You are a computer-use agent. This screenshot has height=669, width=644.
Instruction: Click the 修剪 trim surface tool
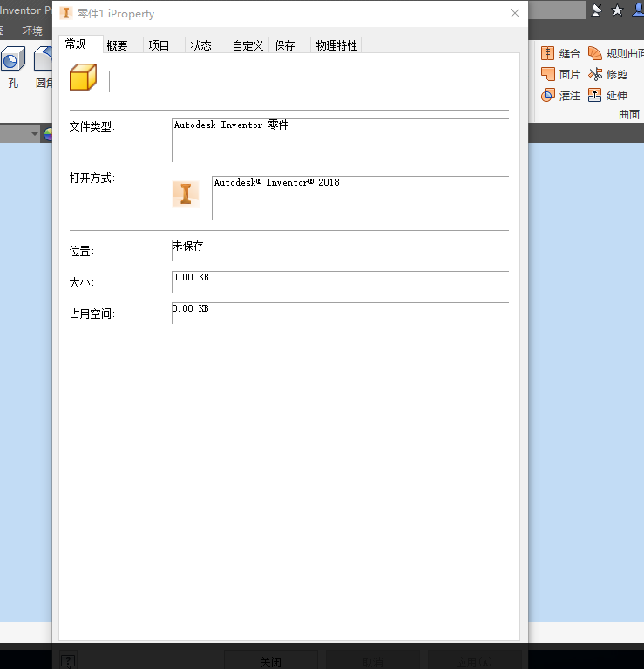click(x=607, y=74)
